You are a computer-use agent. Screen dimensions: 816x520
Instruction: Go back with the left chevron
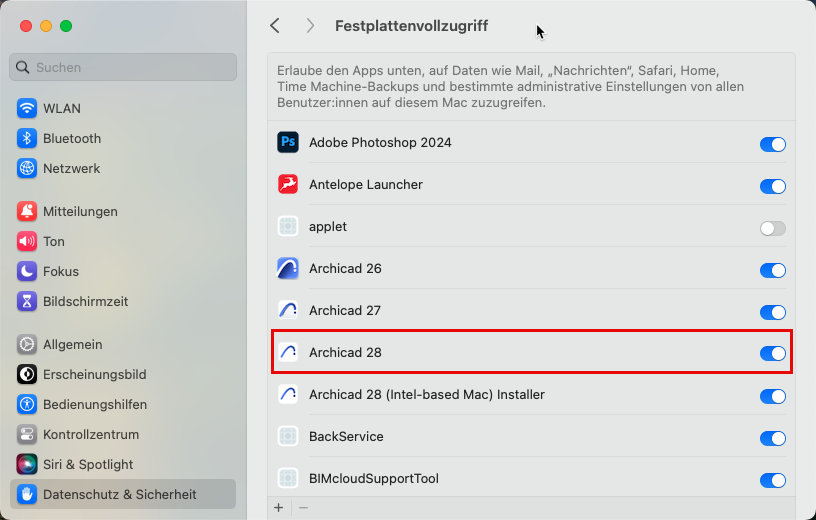tap(275, 26)
